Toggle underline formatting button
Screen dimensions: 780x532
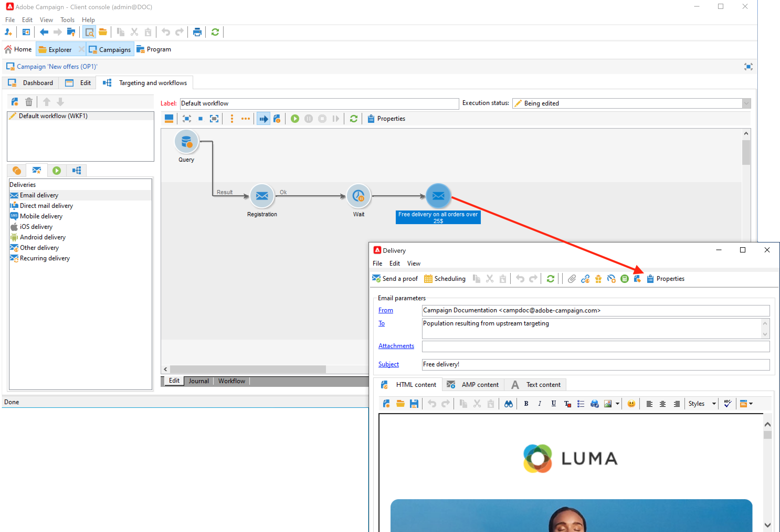554,404
